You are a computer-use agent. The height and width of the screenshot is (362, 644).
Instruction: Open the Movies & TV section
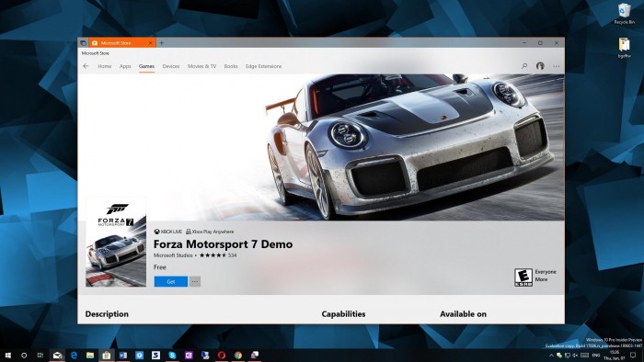tap(201, 66)
